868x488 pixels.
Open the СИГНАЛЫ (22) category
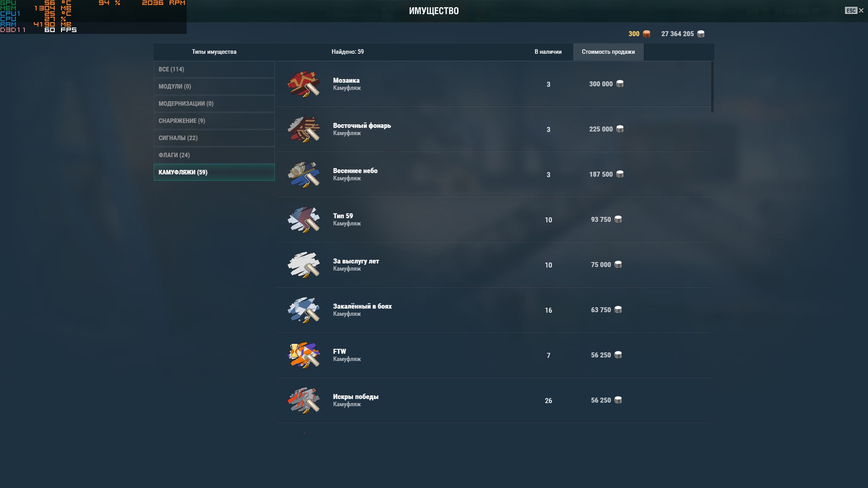point(214,138)
